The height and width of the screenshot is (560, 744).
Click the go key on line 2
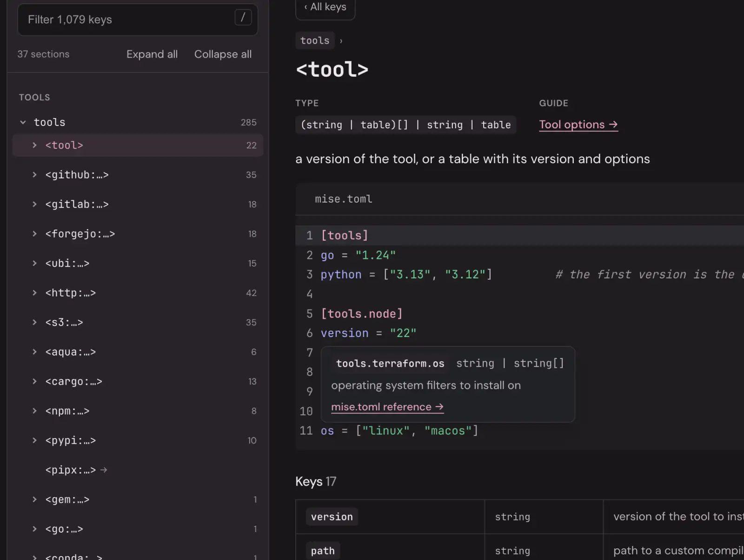pyautogui.click(x=327, y=256)
